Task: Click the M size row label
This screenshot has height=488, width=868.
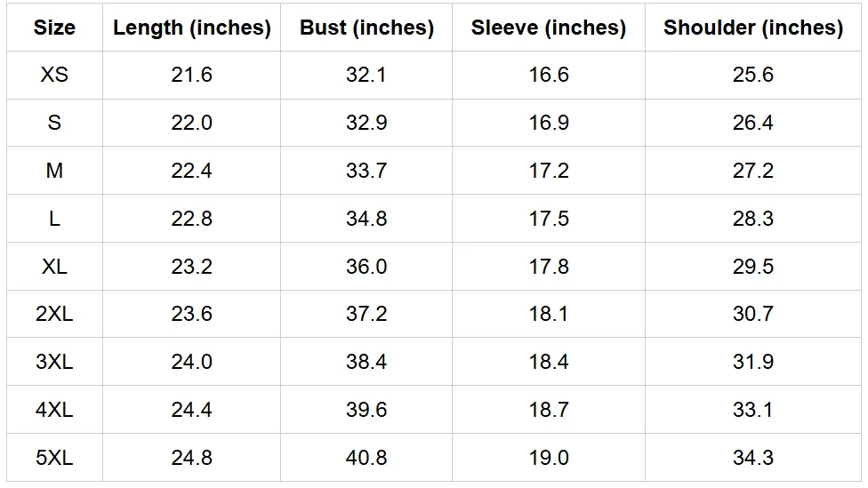Action: click(54, 171)
